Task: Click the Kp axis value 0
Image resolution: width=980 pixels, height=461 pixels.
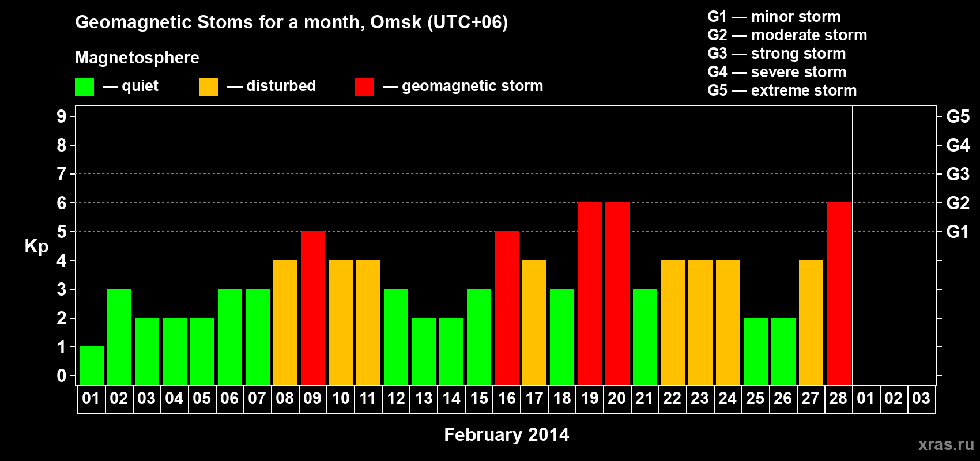Action: 62,376
